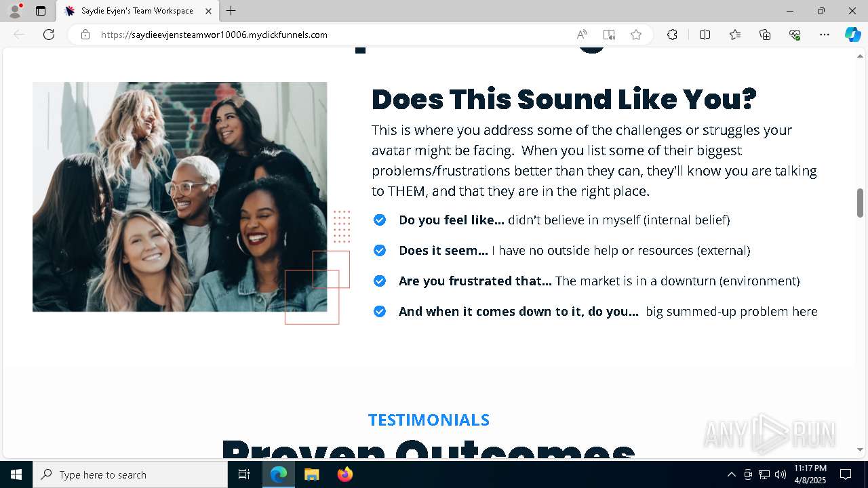Toggle Split screen view

point(705,35)
